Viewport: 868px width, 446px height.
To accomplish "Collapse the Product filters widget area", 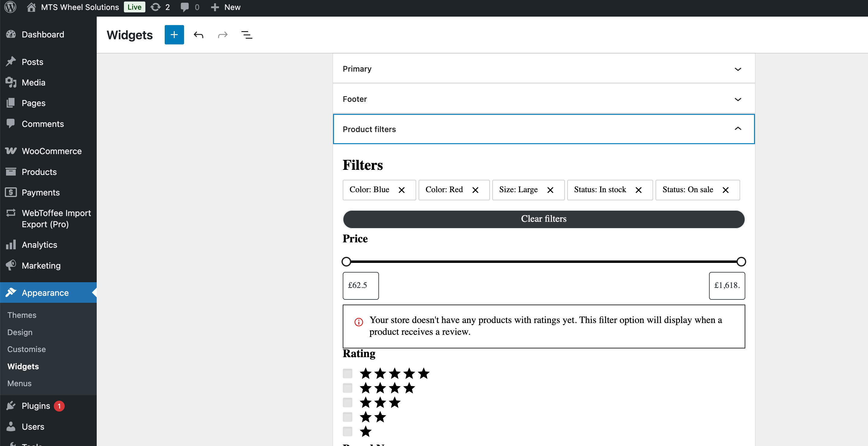I will tap(738, 129).
